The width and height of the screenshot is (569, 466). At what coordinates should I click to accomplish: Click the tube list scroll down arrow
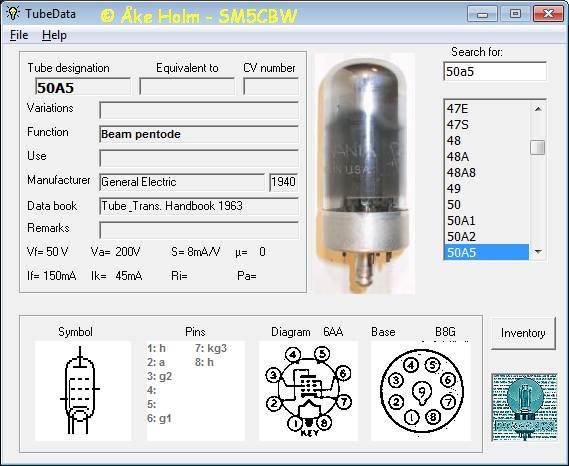[538, 252]
